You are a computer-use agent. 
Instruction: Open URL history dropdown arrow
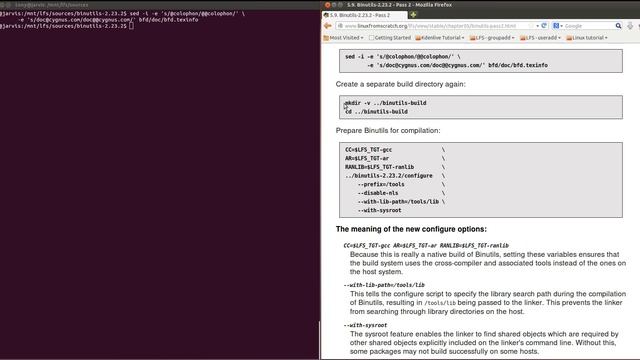tap(538, 26)
